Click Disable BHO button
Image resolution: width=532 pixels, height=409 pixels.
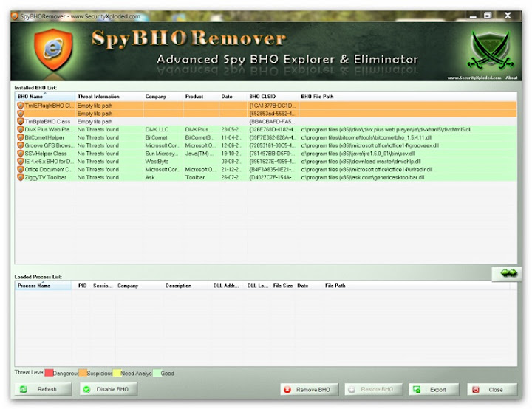point(109,389)
